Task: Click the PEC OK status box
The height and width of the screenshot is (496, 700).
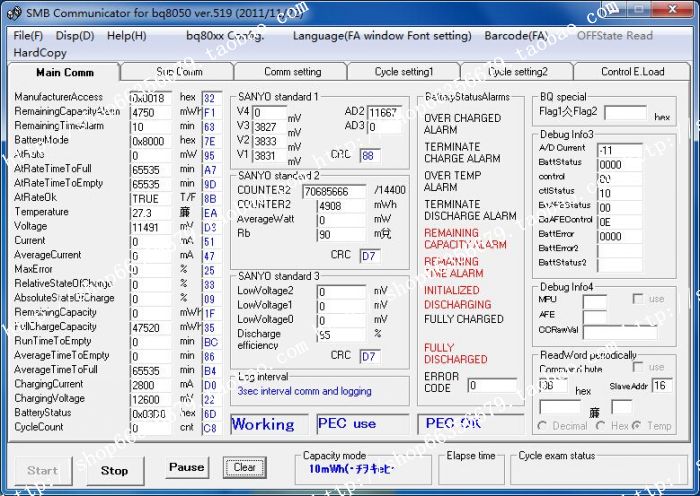Action: pyautogui.click(x=471, y=424)
